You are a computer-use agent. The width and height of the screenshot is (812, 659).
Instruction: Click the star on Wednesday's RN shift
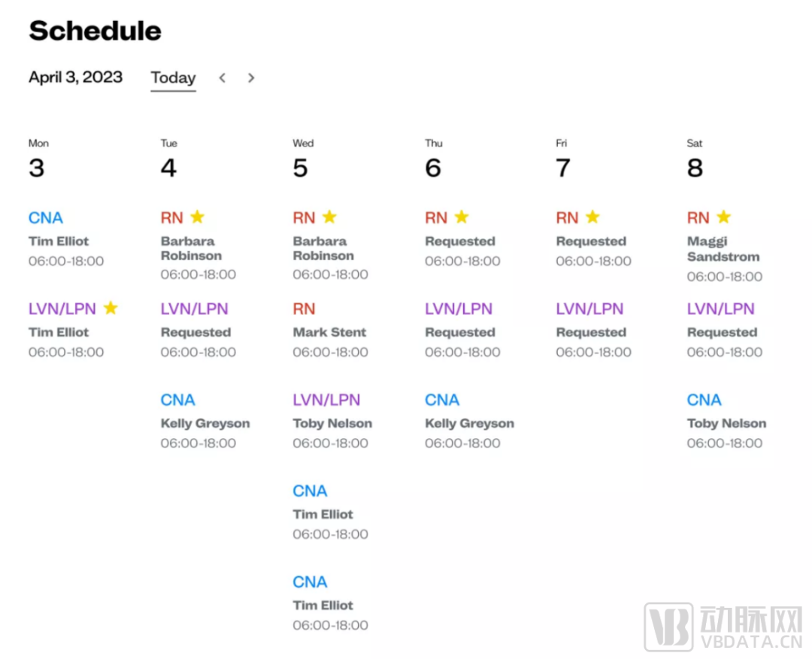[x=329, y=217]
